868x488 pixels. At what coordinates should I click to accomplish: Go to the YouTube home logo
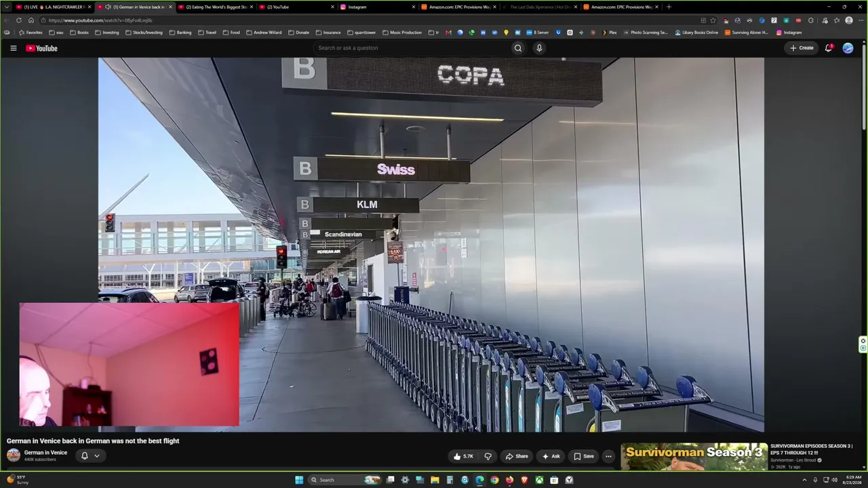[x=41, y=48]
